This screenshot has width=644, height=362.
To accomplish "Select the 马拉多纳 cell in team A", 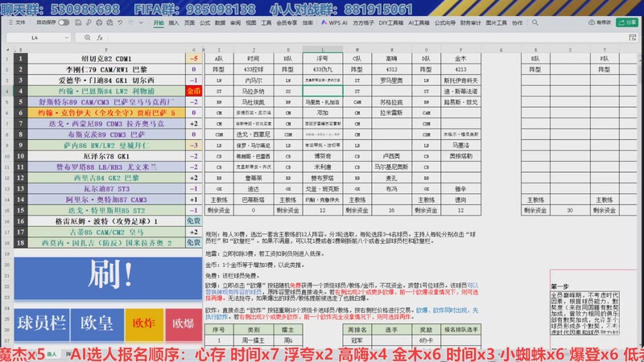I will pyautogui.click(x=253, y=91).
